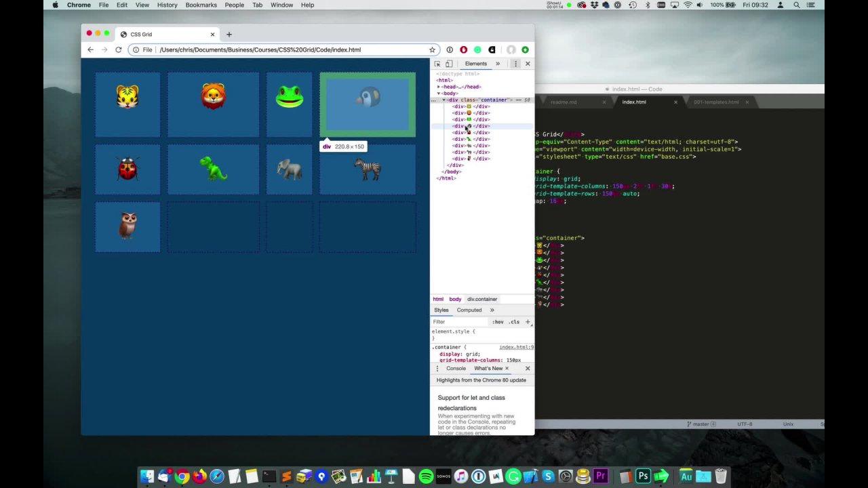This screenshot has height=488, width=868.
Task: Click UTF-8 encoding in editor status bar
Action: point(745,424)
